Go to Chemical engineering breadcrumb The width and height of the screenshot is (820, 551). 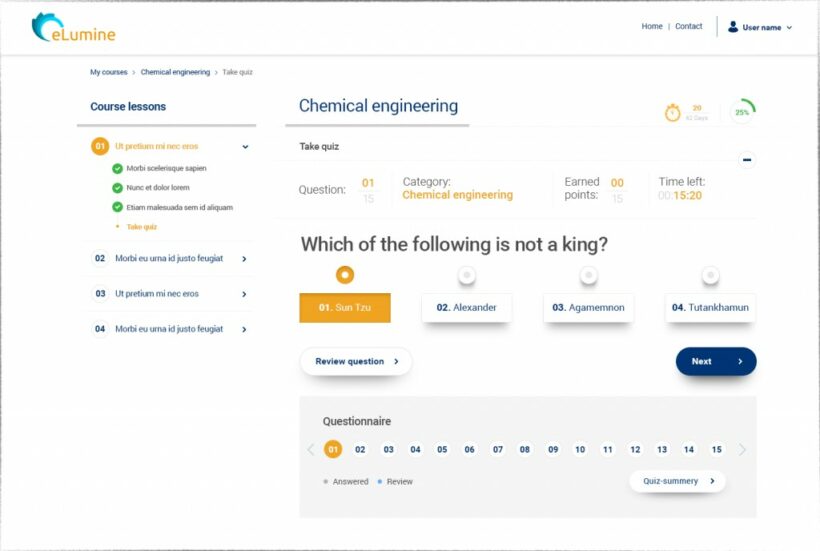[175, 72]
